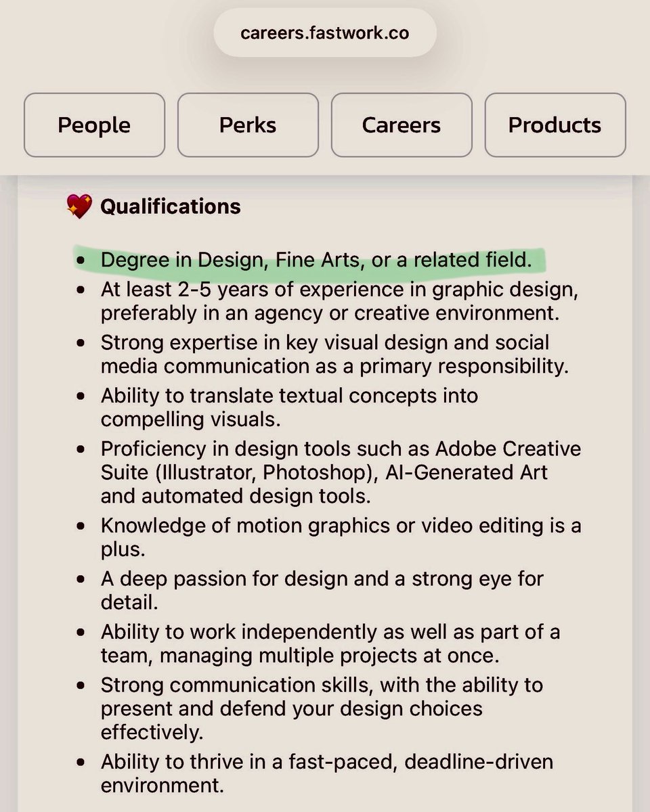Open the Perks navigation tab
The height and width of the screenshot is (812, 650).
[x=248, y=125]
